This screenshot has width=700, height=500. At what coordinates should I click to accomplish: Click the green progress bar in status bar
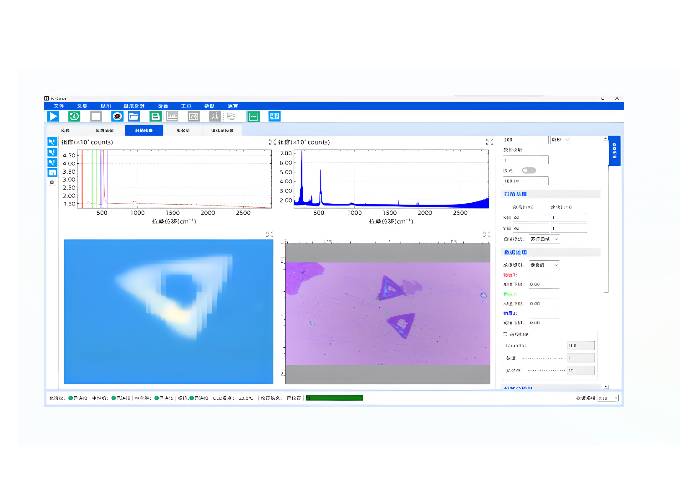[334, 398]
